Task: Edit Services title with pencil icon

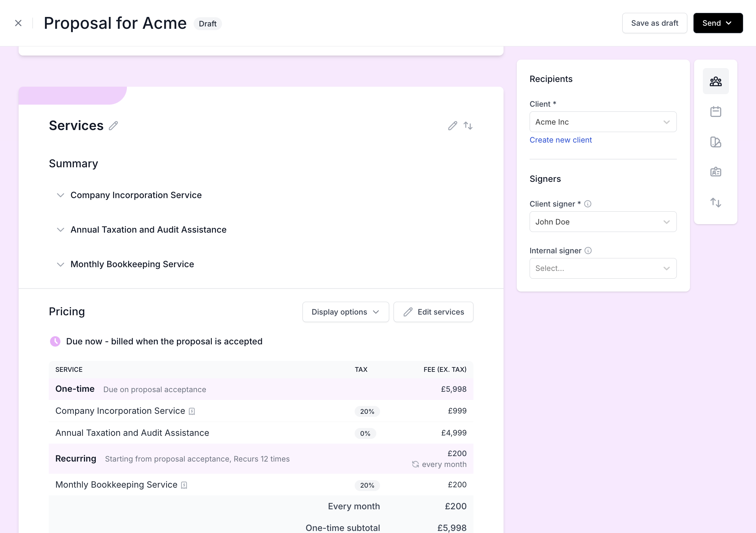Action: pos(113,126)
